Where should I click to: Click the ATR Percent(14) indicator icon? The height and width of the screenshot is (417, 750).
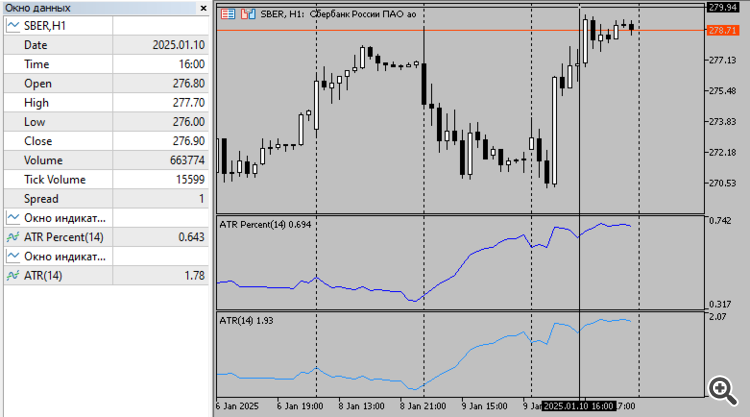pos(13,237)
